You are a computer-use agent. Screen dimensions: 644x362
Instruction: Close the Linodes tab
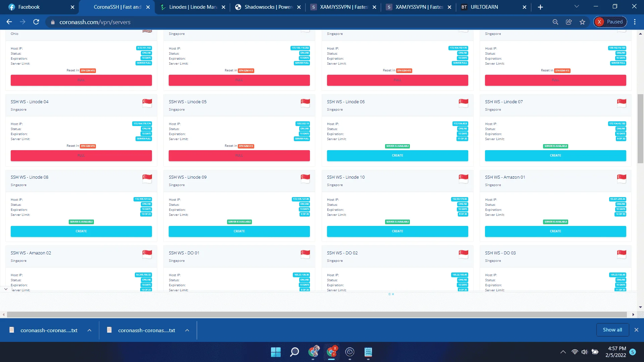pos(223,7)
